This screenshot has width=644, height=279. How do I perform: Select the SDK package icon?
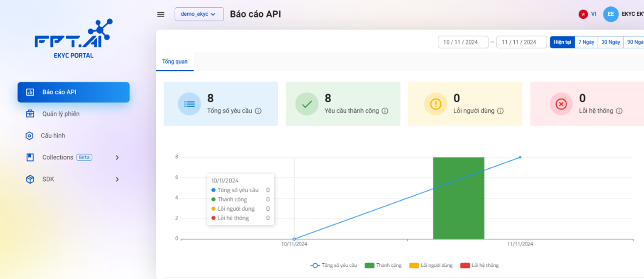(30, 179)
